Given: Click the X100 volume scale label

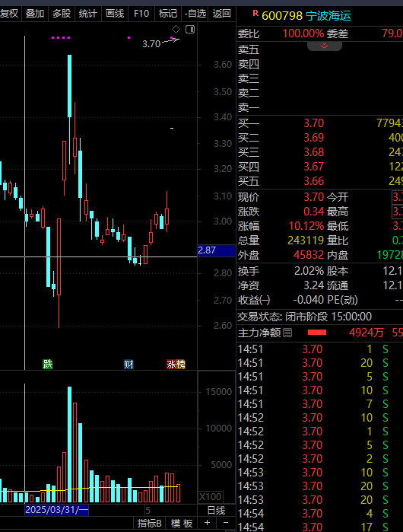Looking at the screenshot, I should click(x=210, y=497).
